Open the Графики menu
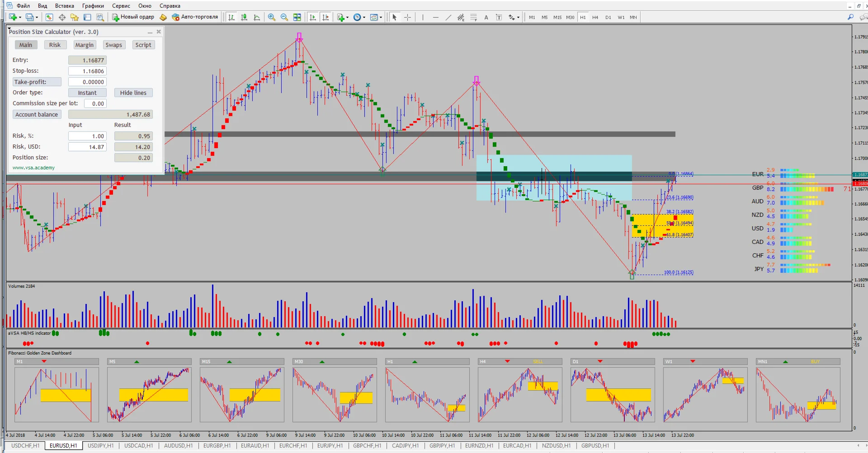 pyautogui.click(x=93, y=6)
